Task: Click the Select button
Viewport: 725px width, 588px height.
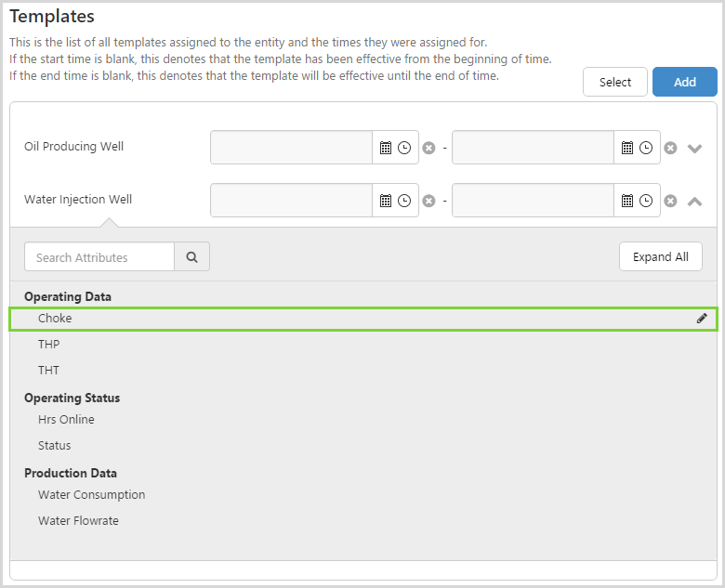Action: tap(614, 82)
